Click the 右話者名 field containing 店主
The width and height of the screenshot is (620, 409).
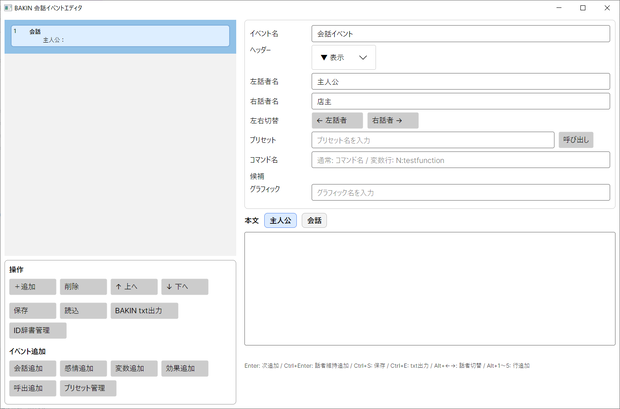[x=461, y=101]
